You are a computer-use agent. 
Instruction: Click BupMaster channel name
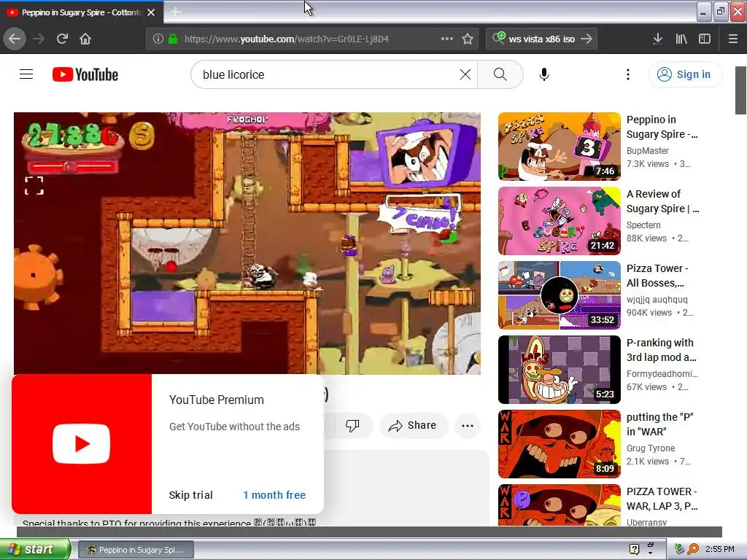click(648, 150)
